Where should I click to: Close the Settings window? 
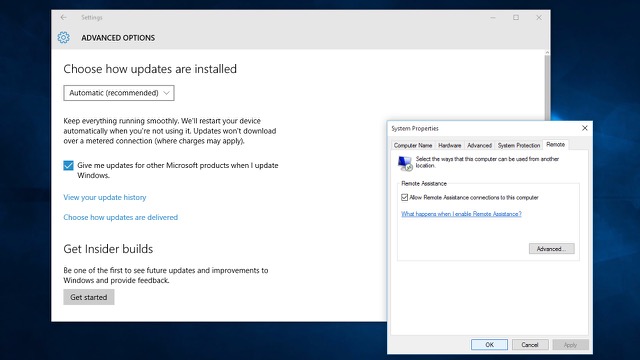[539, 18]
